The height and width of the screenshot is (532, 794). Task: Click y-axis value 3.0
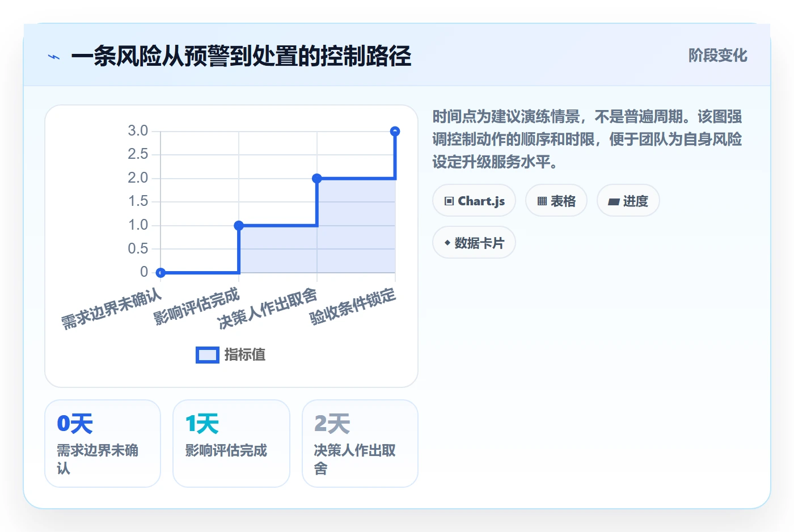click(138, 131)
